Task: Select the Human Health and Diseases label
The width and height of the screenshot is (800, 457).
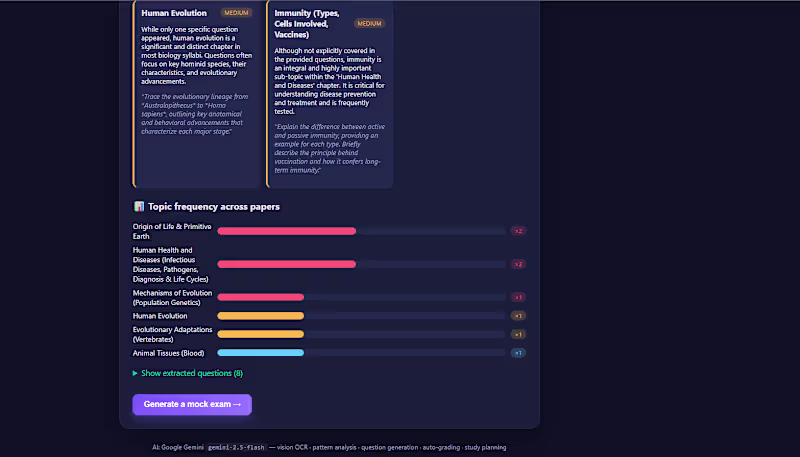Action: 170,264
